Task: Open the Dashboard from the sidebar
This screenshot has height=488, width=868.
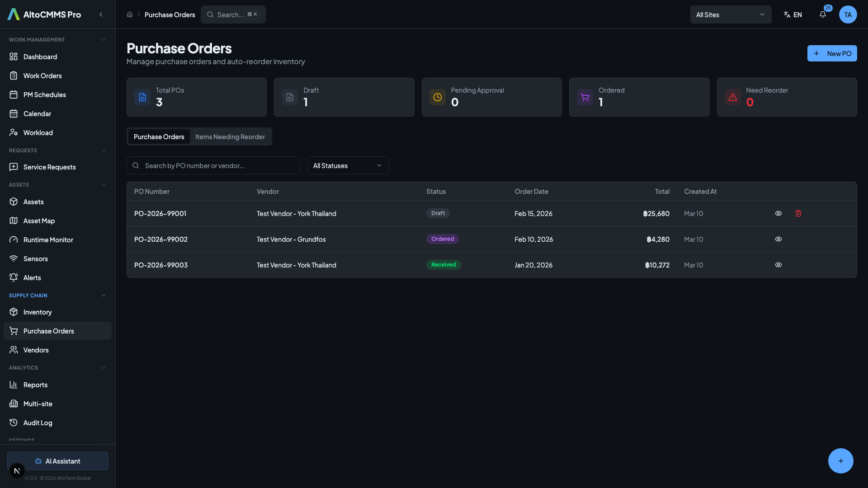Action: coord(40,56)
